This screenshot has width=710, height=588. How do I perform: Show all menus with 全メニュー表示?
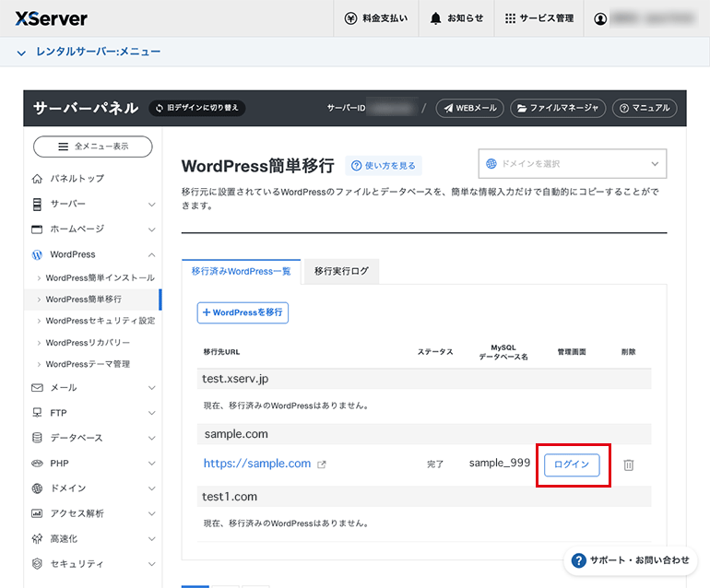click(93, 147)
